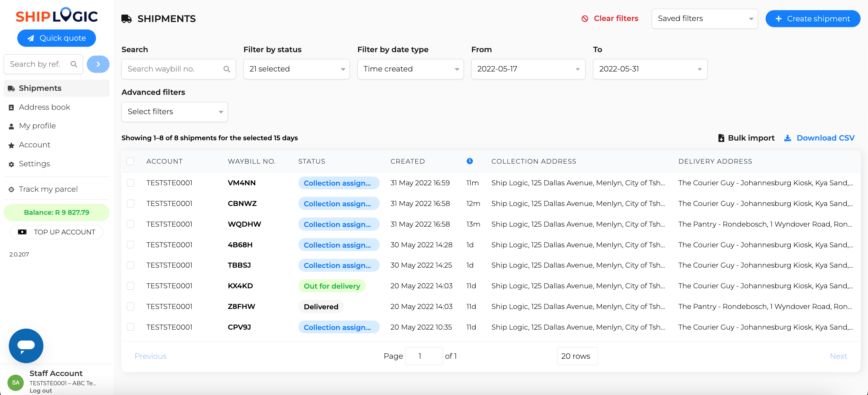Click the Create shipment button
Image resolution: width=868 pixels, height=395 pixels.
coord(813,19)
